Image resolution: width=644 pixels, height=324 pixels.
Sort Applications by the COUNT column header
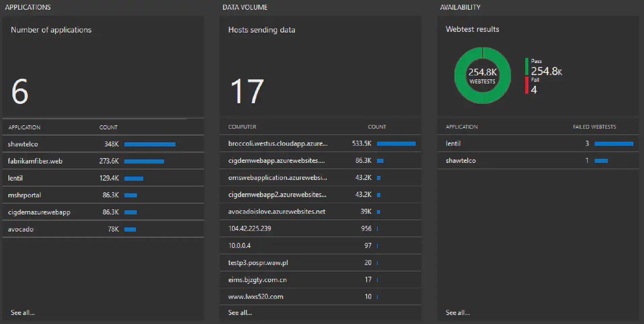(108, 127)
